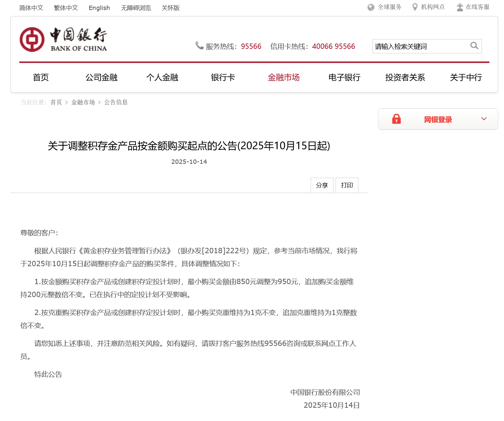Open the 金融市场 navigation menu
This screenshot has height=421, width=504.
pyautogui.click(x=284, y=77)
